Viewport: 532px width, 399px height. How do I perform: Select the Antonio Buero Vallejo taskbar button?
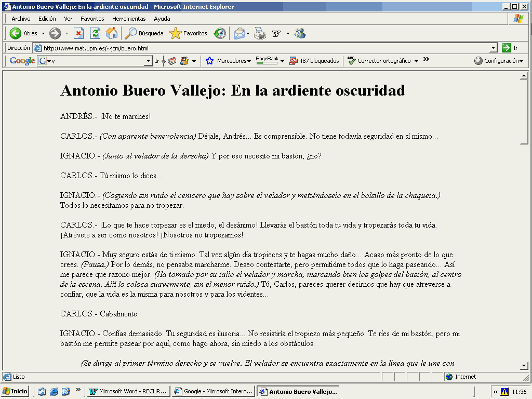coord(298,391)
